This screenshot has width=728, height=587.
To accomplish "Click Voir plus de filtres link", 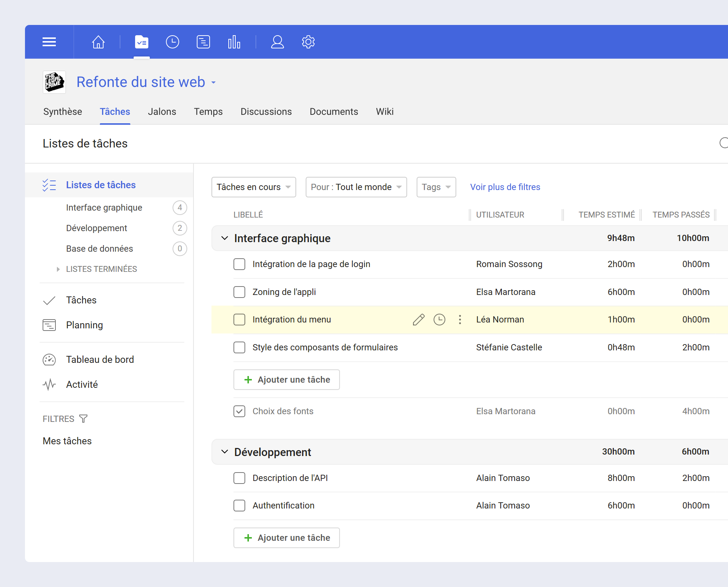I will click(505, 187).
